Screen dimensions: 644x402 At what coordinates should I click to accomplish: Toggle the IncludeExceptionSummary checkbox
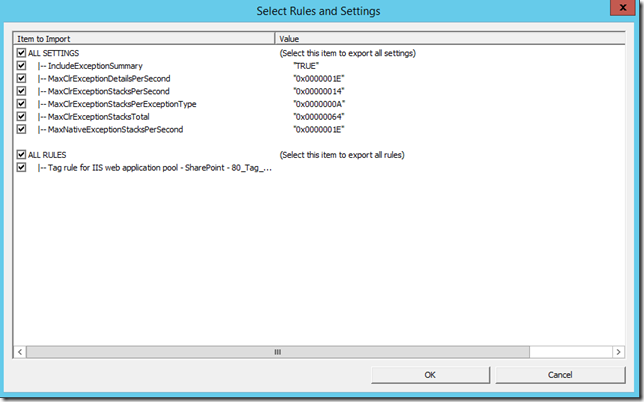(22, 65)
